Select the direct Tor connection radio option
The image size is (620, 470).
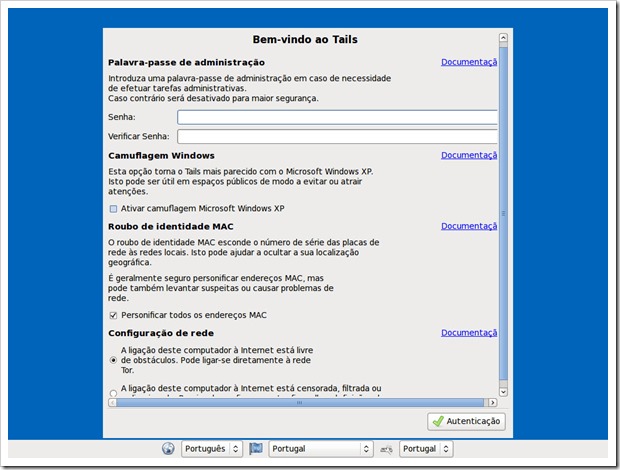pyautogui.click(x=113, y=360)
